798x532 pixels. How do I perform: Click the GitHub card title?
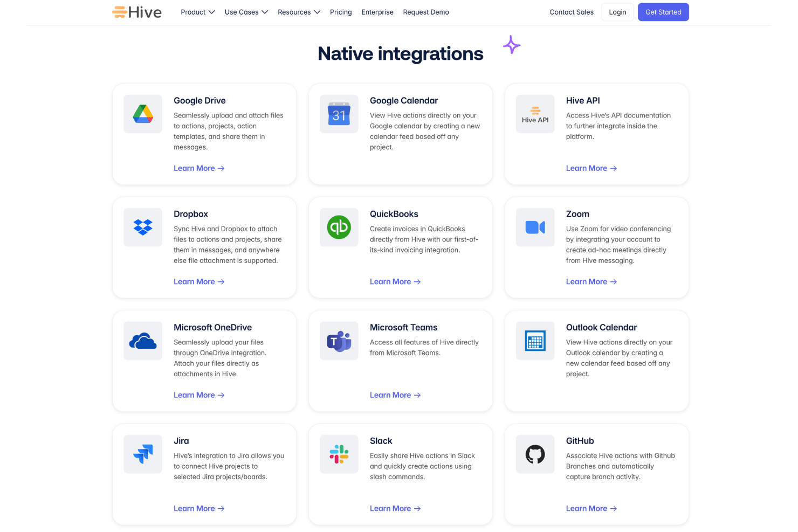[580, 441]
